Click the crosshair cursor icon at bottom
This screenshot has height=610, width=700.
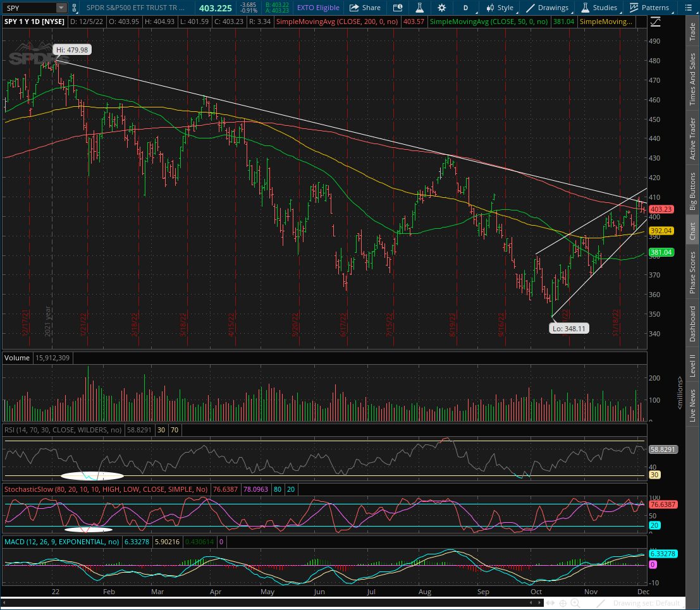coord(563,603)
